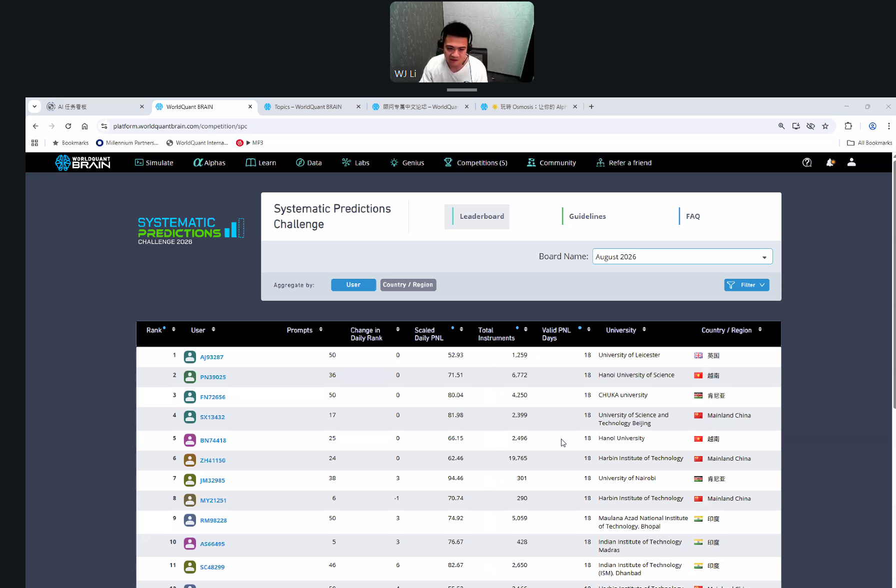Open the Simulate menu
The image size is (896, 588).
154,162
